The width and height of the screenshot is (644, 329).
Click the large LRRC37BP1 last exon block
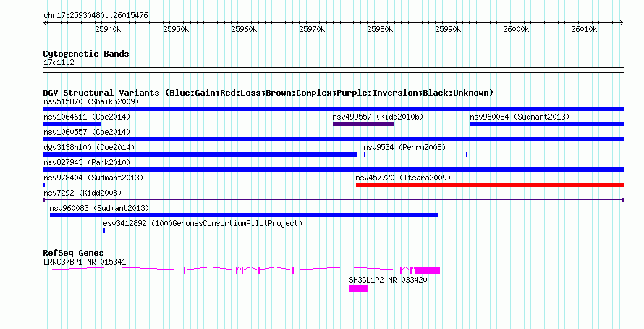point(428,270)
